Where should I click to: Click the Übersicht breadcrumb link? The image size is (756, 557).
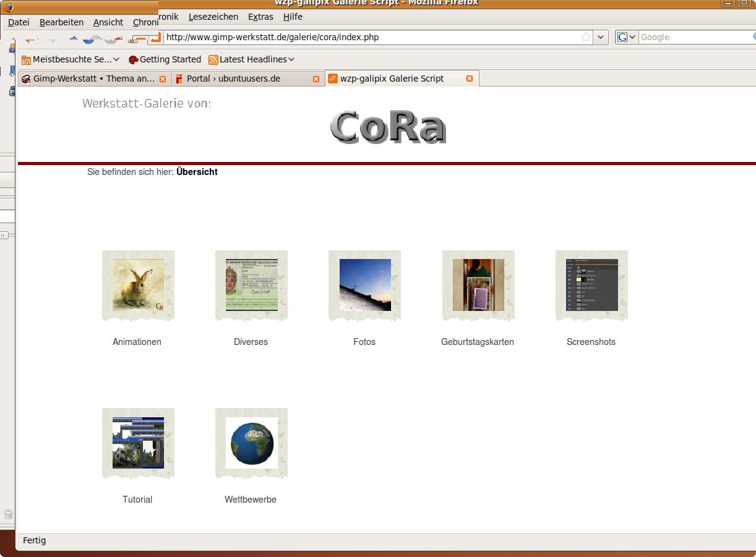tap(197, 172)
